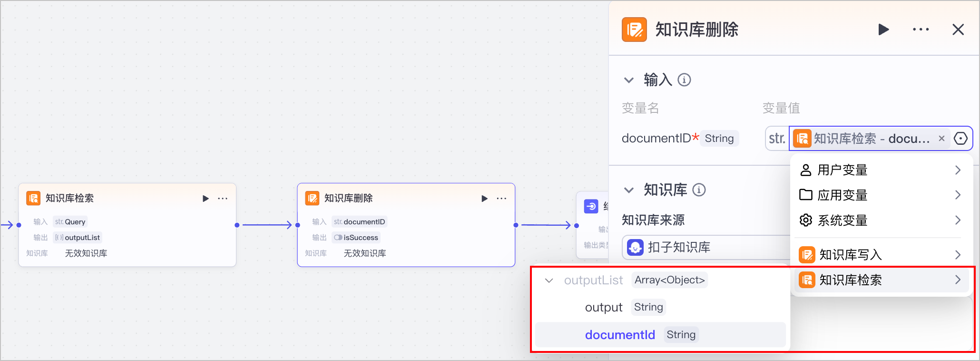
Task: Click 无效知识库 on the 知识库检索 node
Action: click(86, 253)
